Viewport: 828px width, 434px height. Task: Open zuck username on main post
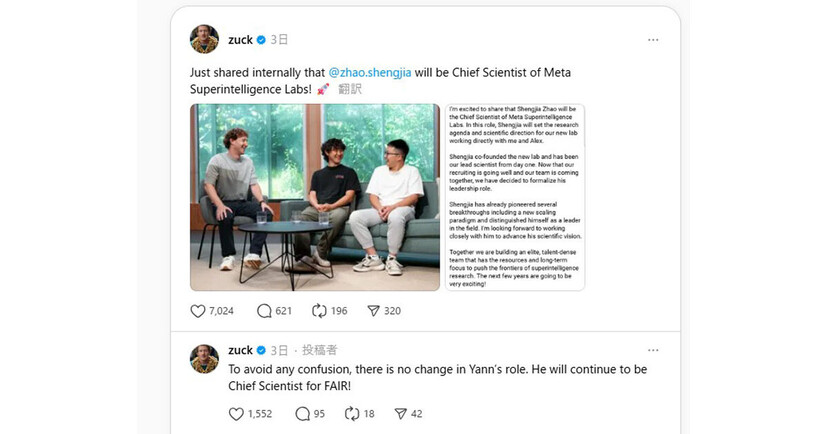tap(240, 40)
